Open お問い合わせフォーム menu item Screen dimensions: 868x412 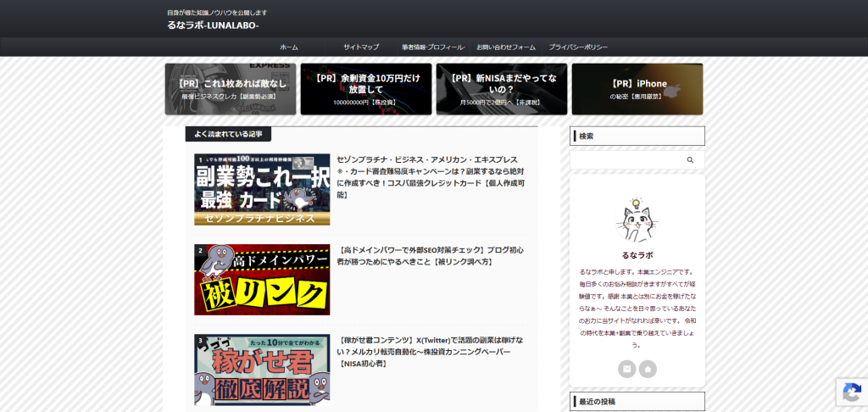(x=506, y=47)
